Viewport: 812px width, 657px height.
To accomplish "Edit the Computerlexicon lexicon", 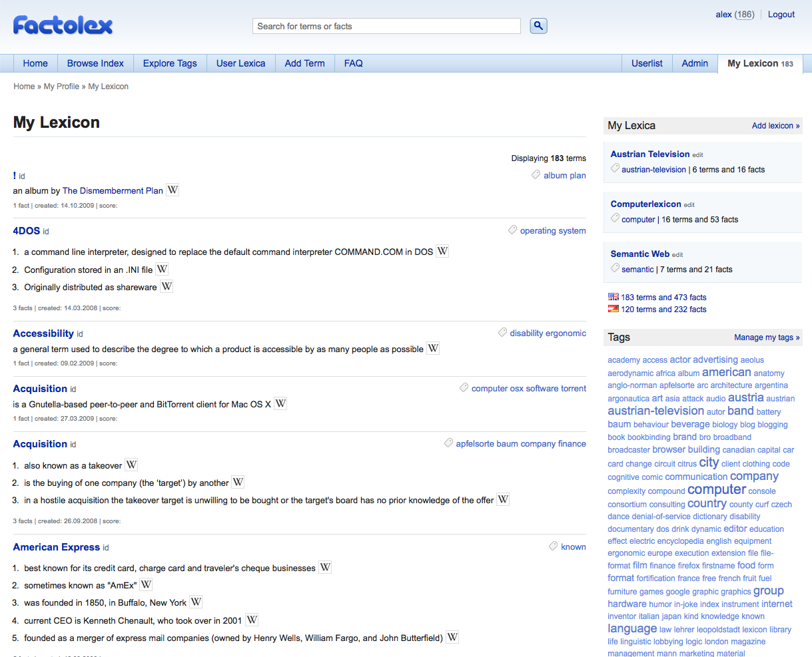I will pos(689,205).
